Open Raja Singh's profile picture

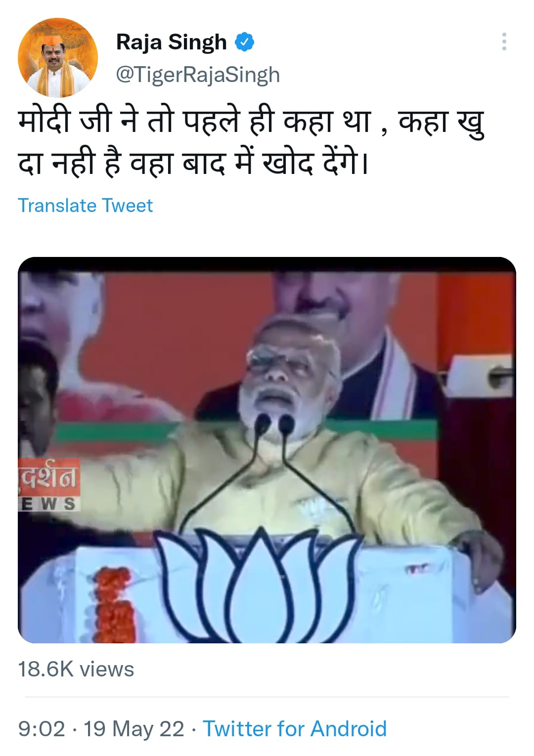tap(58, 57)
